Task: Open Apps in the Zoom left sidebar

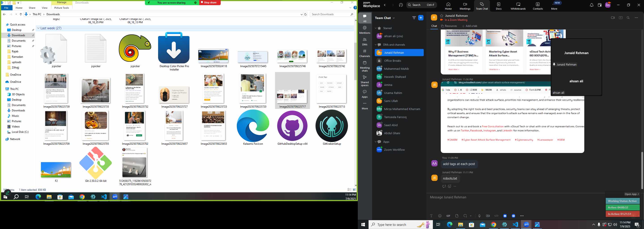Action: 365,94
